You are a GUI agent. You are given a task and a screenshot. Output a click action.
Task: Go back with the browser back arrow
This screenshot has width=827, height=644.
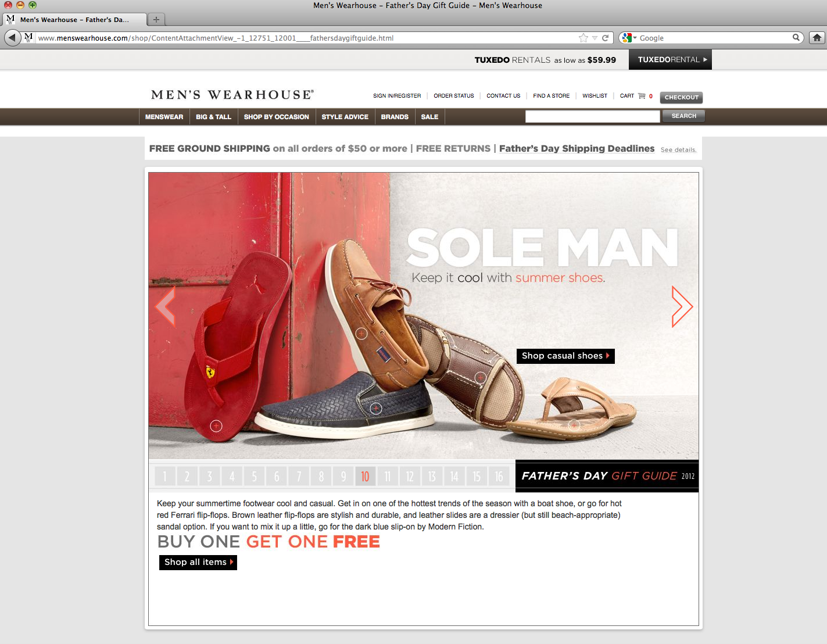pyautogui.click(x=12, y=38)
